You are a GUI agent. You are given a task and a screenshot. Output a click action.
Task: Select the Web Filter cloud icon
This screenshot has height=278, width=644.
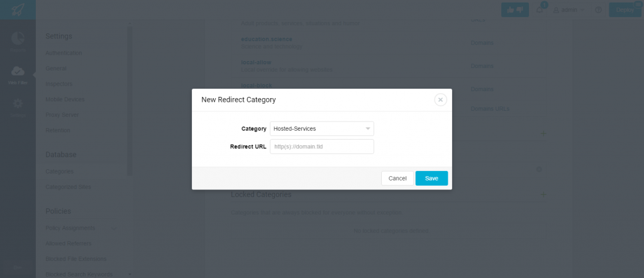coord(18,70)
